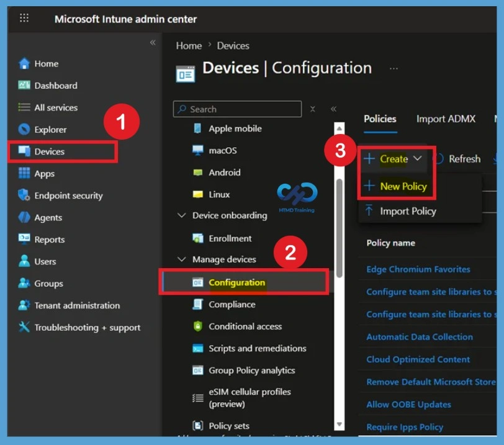This screenshot has height=445, width=504.
Task: Open the Require Ipps Policy link
Action: 405,426
